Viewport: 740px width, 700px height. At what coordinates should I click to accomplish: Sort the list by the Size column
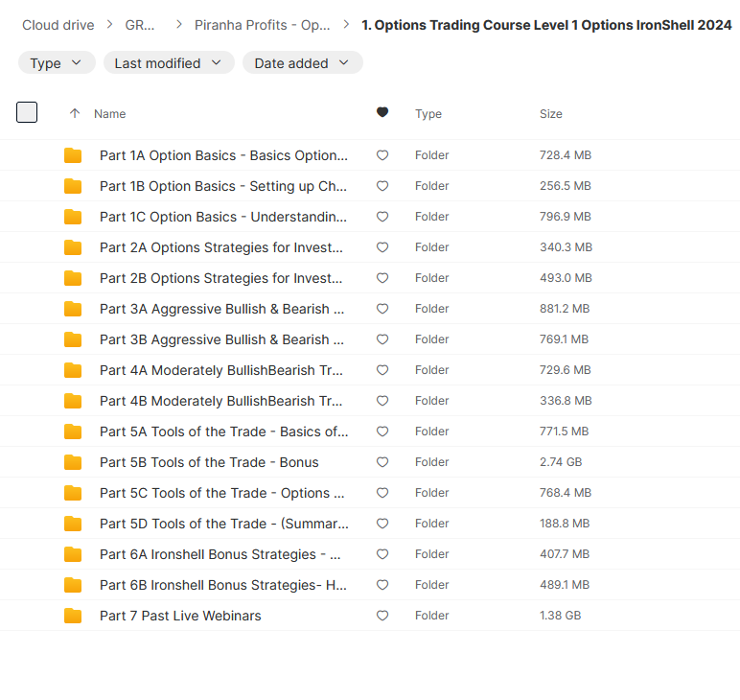551,113
